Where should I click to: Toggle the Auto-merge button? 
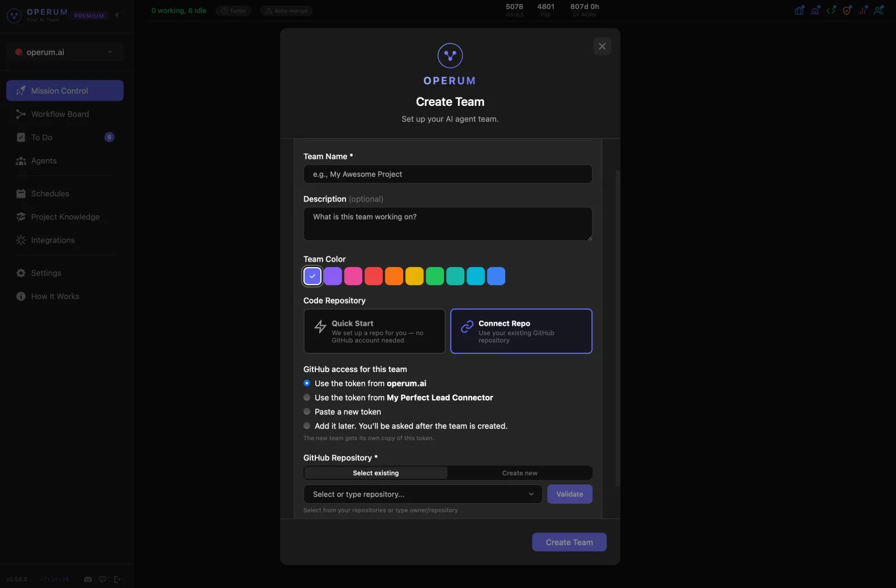286,11
